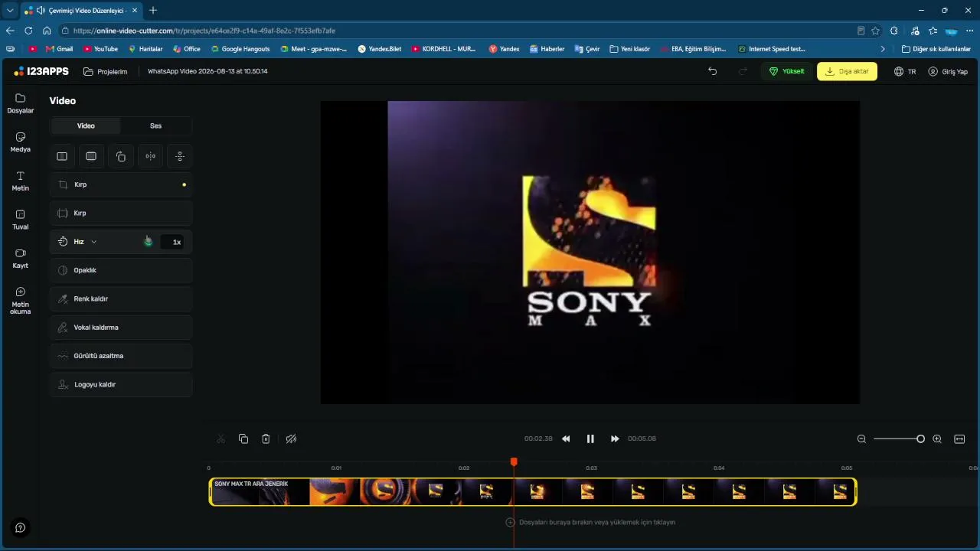Screen dimensions: 980x551
Task: Zoom in the timeline with the plus magnifier
Action: 937,439
